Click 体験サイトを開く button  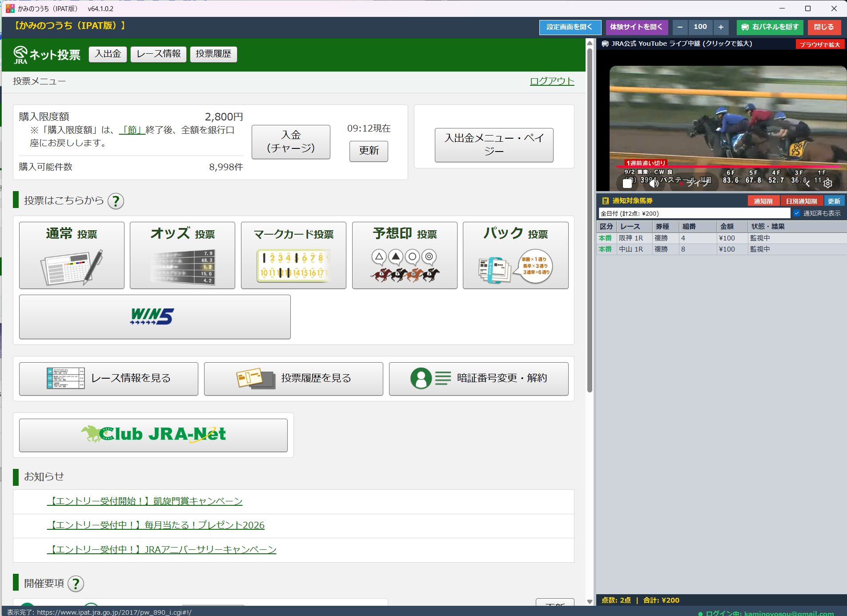pos(637,27)
